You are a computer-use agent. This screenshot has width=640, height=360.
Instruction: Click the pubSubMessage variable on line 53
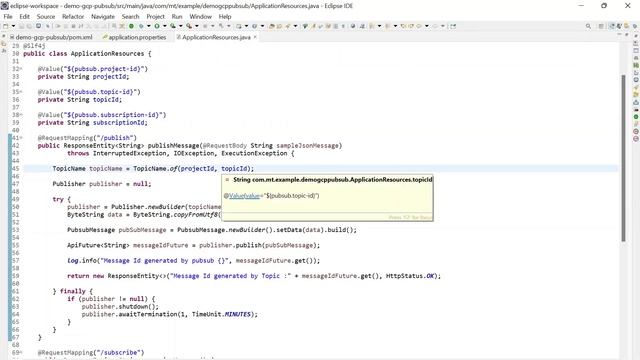click(142, 230)
